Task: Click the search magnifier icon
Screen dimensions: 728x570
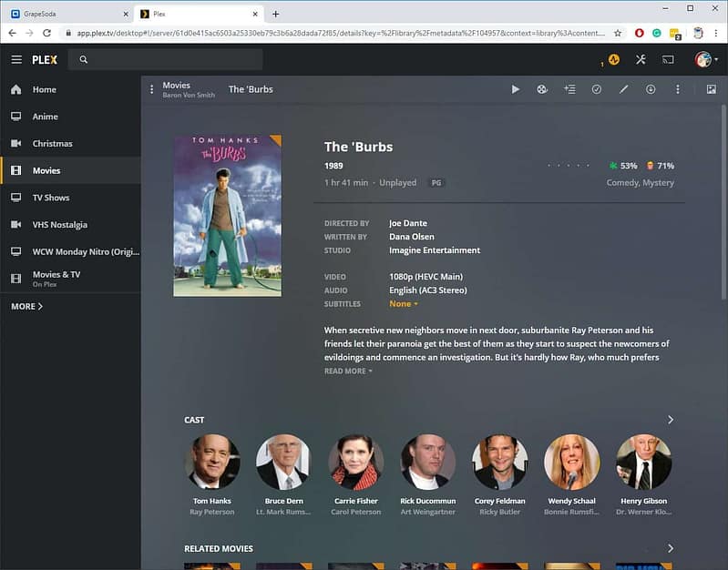Action: click(x=84, y=59)
